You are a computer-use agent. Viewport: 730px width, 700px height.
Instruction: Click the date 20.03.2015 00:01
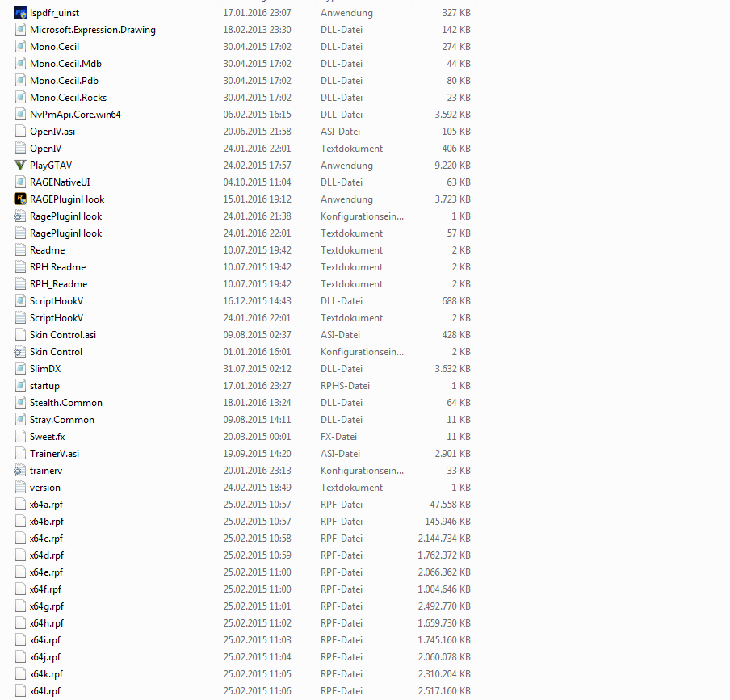click(257, 437)
